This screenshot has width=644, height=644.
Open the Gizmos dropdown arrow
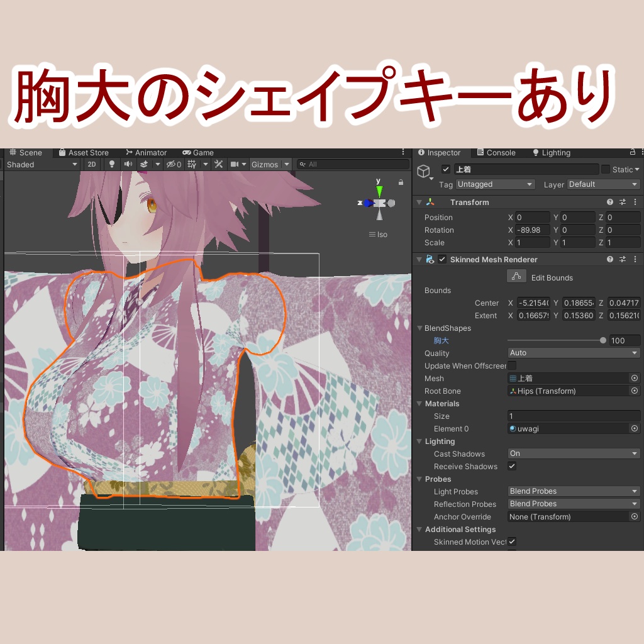(287, 164)
